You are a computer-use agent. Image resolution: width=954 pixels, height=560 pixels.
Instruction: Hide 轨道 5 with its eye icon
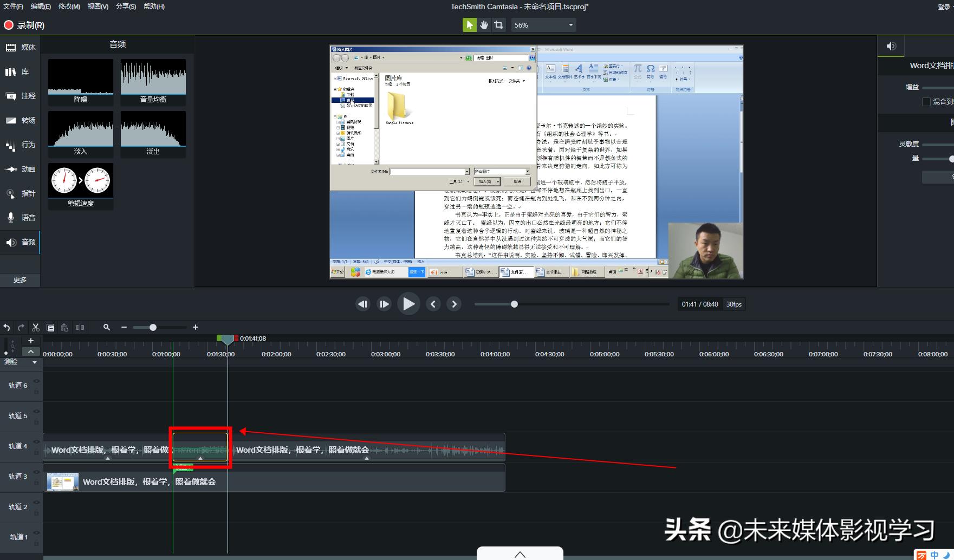click(x=37, y=411)
